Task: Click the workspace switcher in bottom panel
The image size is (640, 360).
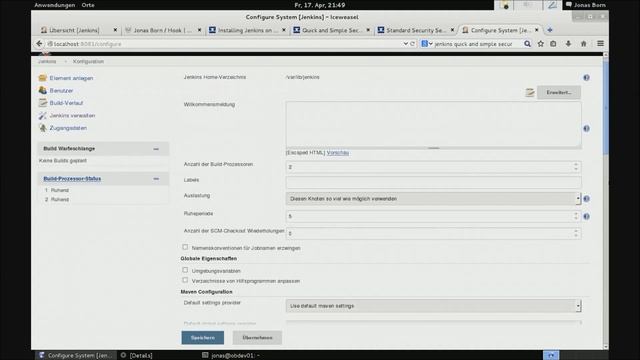Action: coord(551,355)
